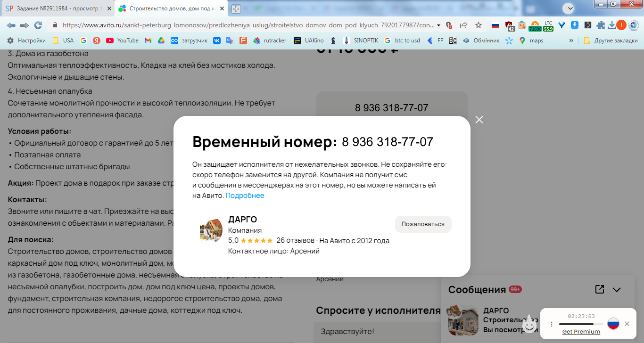Open the загрузчик bookmark
Image resolution: width=644 pixels, height=343 pixels.
pos(189,41)
